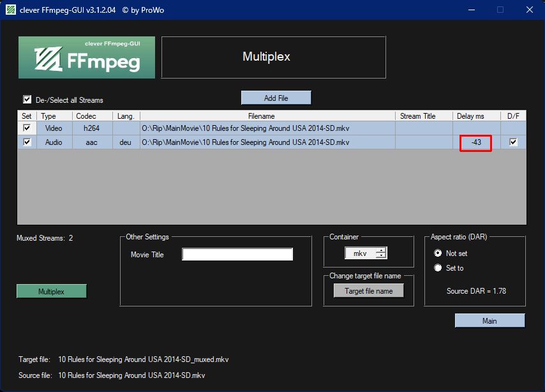Minimize the FFmpeg-GUI window
This screenshot has width=545, height=392.
pyautogui.click(x=472, y=10)
